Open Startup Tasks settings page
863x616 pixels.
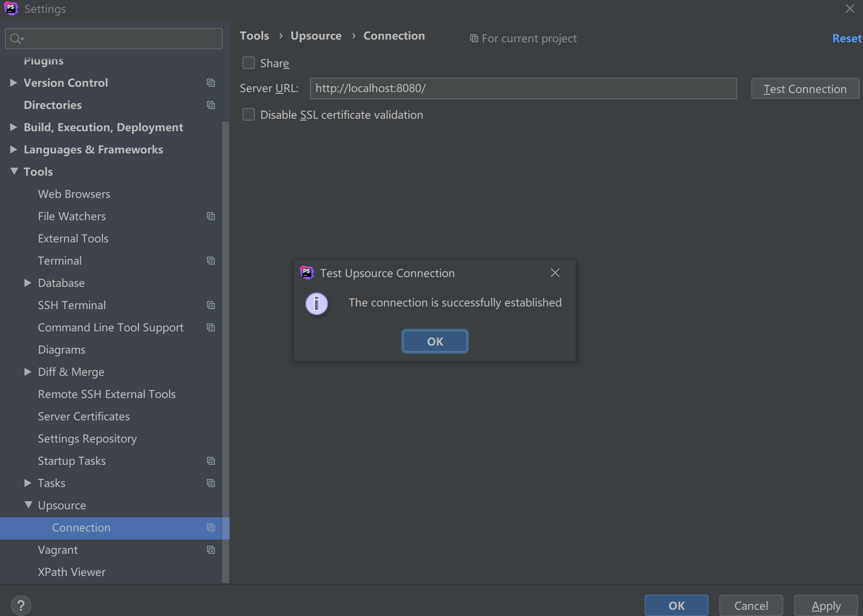[x=72, y=461]
